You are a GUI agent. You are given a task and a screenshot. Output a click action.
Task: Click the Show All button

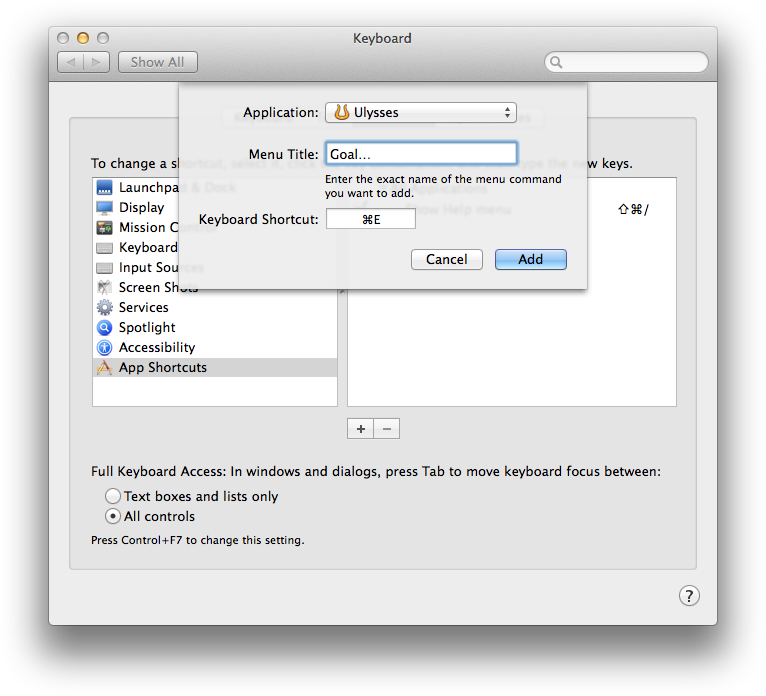158,63
